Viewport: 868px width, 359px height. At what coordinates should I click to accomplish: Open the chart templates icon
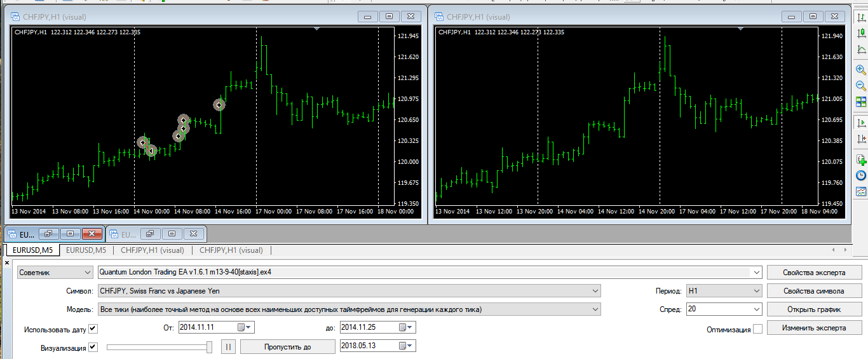[861, 191]
